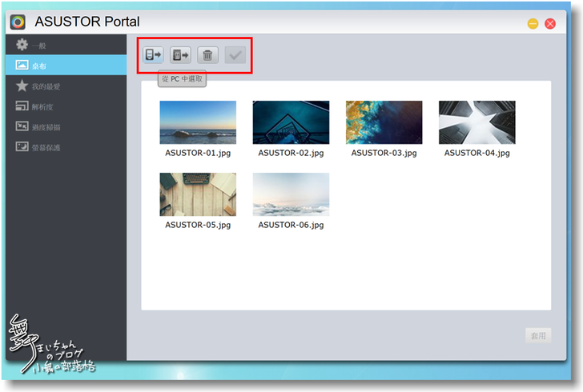Select the ASUSTOR-05.jpg typewriter desk thumbnail

(198, 194)
